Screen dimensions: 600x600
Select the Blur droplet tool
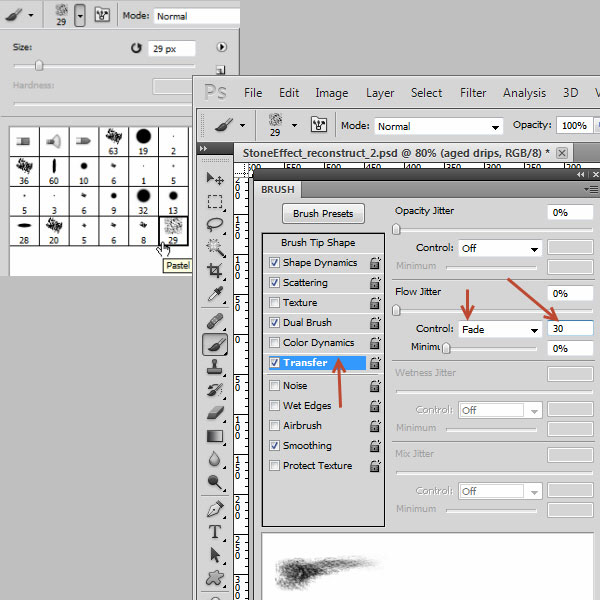point(215,459)
